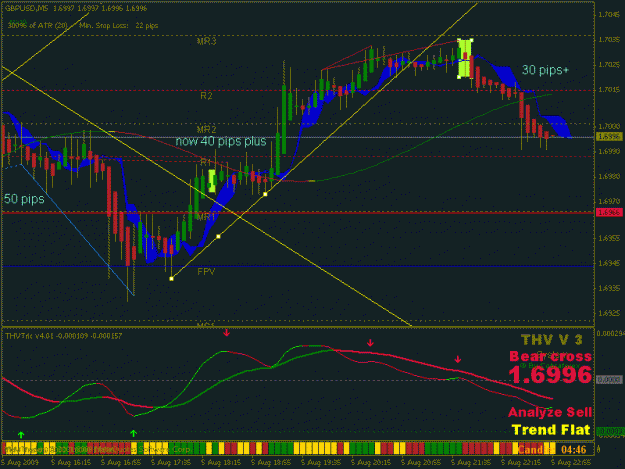Click the first green up arrow near 5 Aug 2009
The width and height of the screenshot is (625, 469).
[x=21, y=434]
